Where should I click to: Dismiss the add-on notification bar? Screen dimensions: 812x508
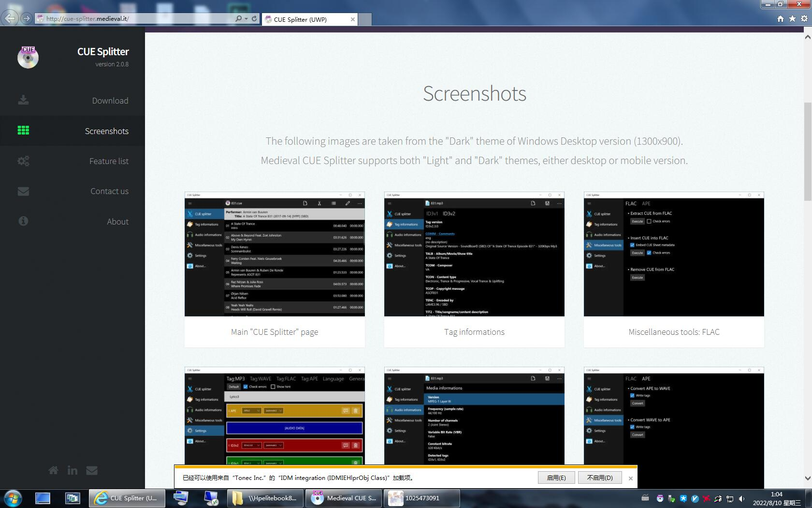(x=630, y=478)
